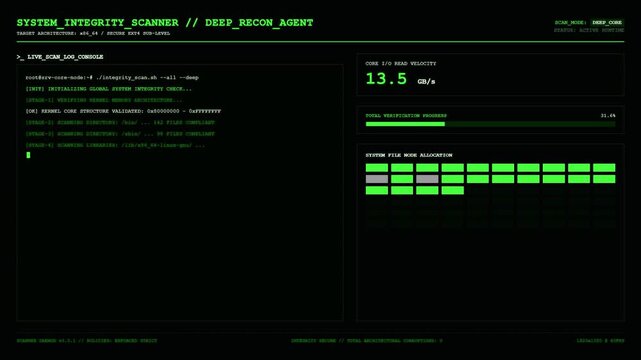The image size is (641, 360).
Task: Click the SCAN_MODE label
Action: click(x=570, y=22)
